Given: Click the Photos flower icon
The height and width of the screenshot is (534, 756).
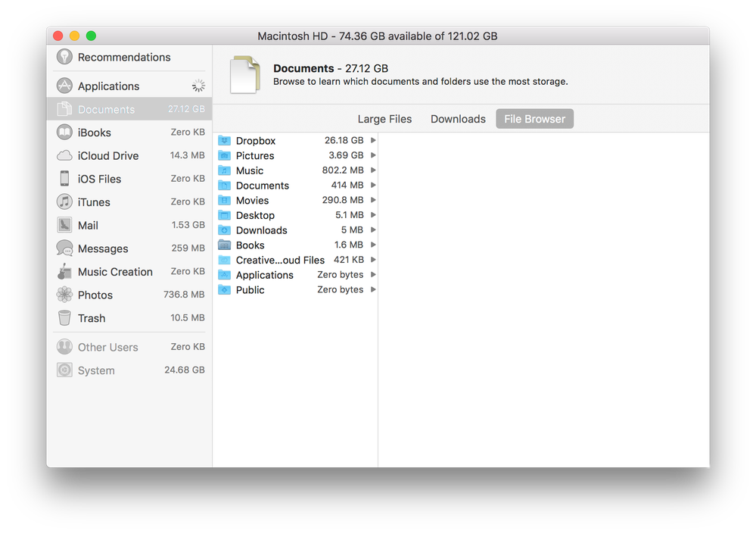Looking at the screenshot, I should (x=64, y=295).
